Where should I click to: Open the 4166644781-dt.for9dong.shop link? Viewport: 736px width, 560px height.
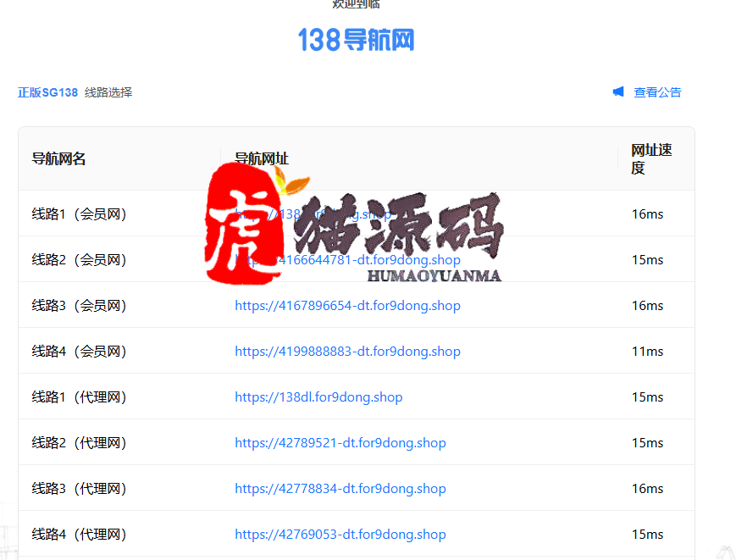point(347,259)
